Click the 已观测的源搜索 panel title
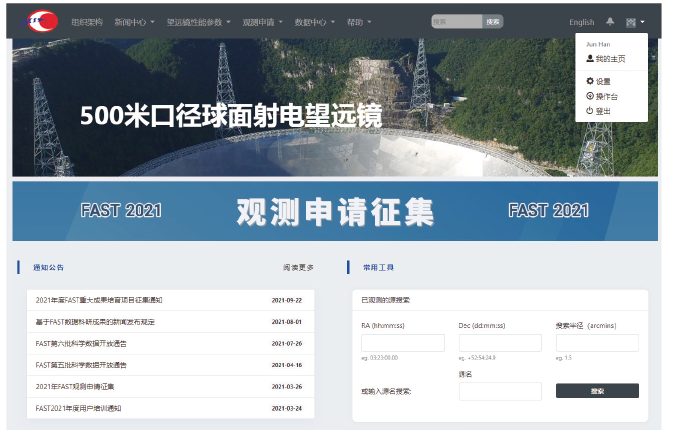Viewport: 673px width, 437px height. [x=385, y=300]
